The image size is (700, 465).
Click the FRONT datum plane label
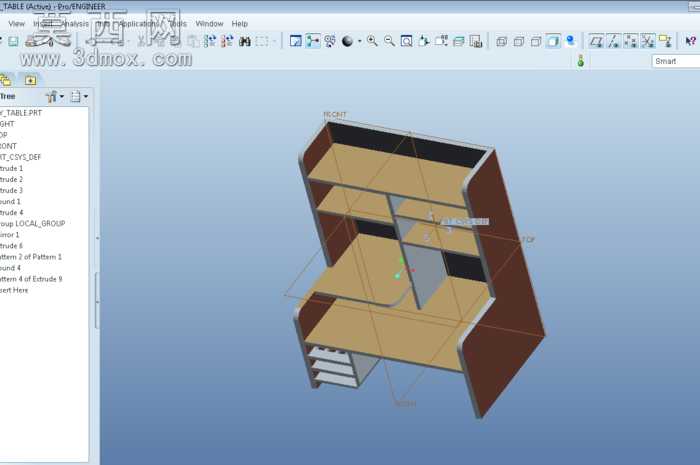(x=334, y=115)
